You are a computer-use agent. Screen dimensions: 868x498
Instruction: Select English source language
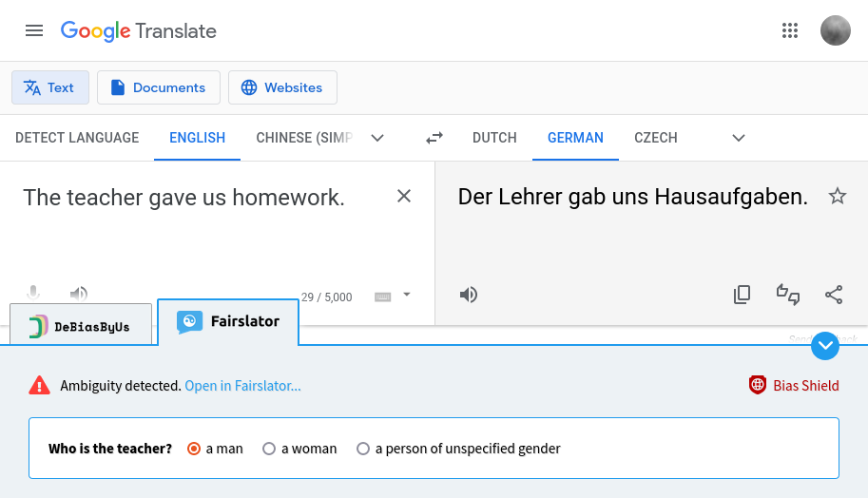[x=197, y=138]
